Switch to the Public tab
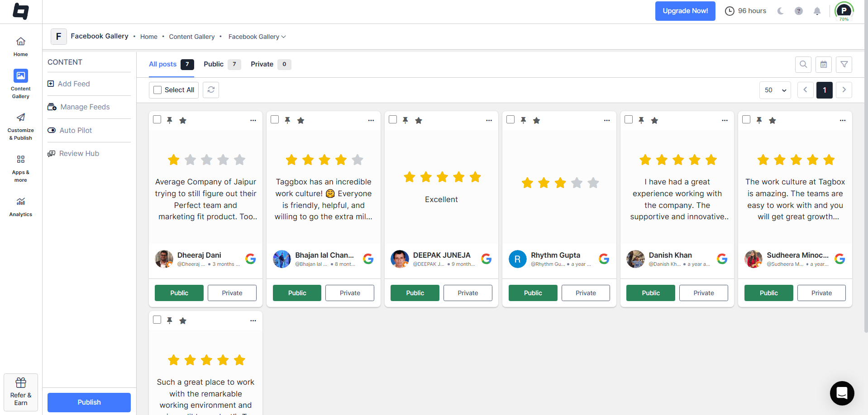 [222, 64]
